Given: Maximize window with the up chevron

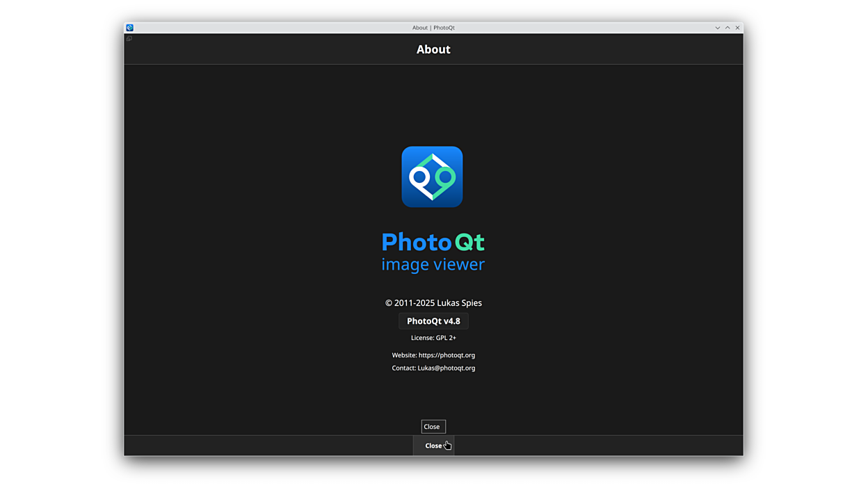Looking at the screenshot, I should pos(728,28).
